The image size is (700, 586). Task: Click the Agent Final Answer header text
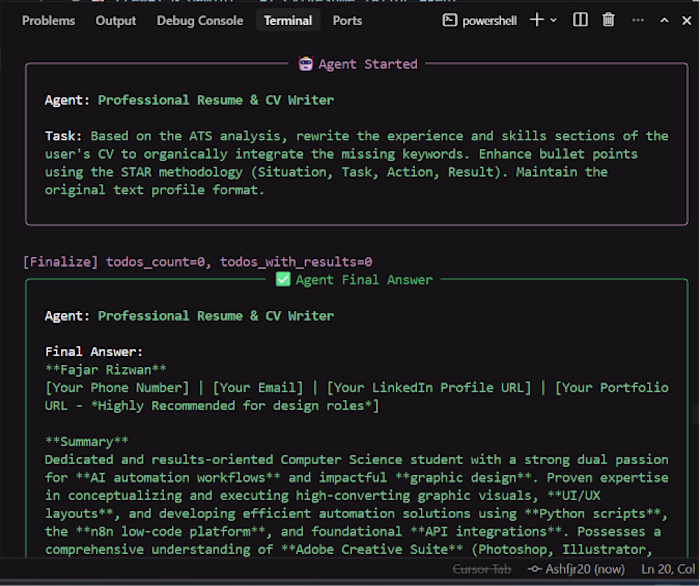tap(364, 280)
